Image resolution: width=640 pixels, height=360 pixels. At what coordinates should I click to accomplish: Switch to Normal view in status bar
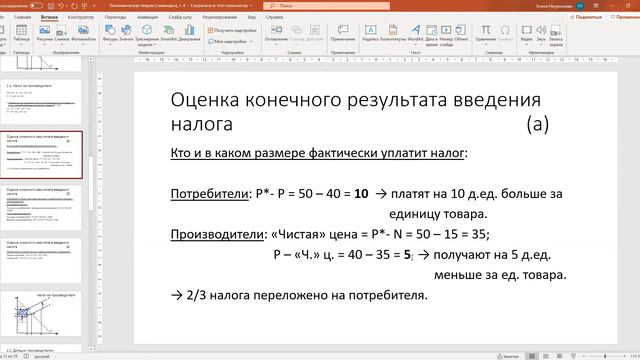(532, 356)
